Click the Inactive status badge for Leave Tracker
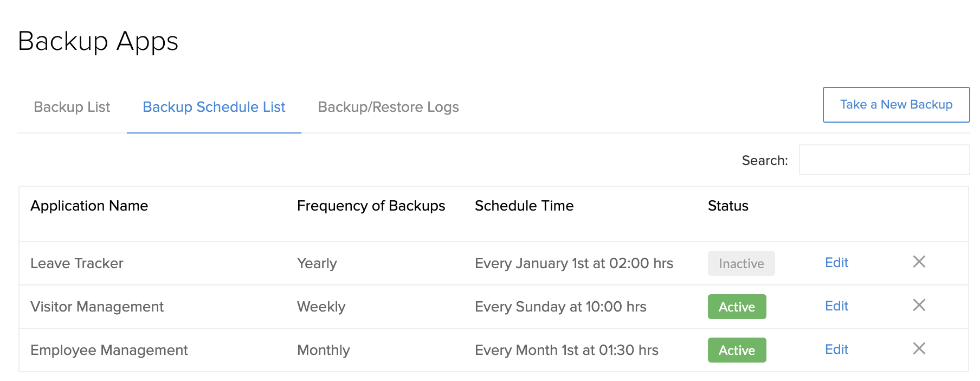The width and height of the screenshot is (980, 381). pos(741,263)
